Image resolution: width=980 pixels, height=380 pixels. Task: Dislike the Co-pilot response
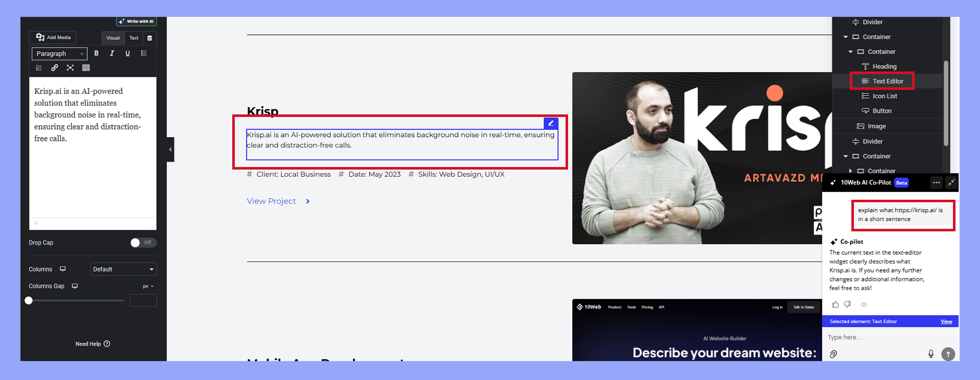click(848, 304)
